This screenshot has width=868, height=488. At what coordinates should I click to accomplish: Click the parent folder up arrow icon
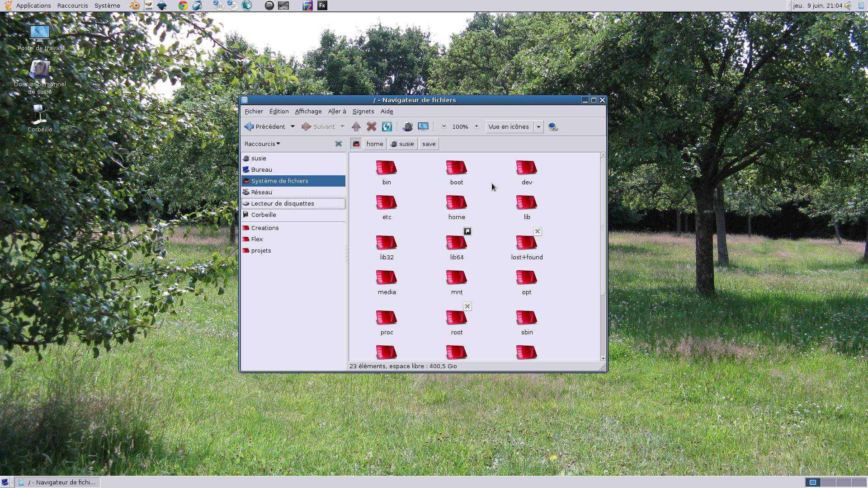point(356,127)
